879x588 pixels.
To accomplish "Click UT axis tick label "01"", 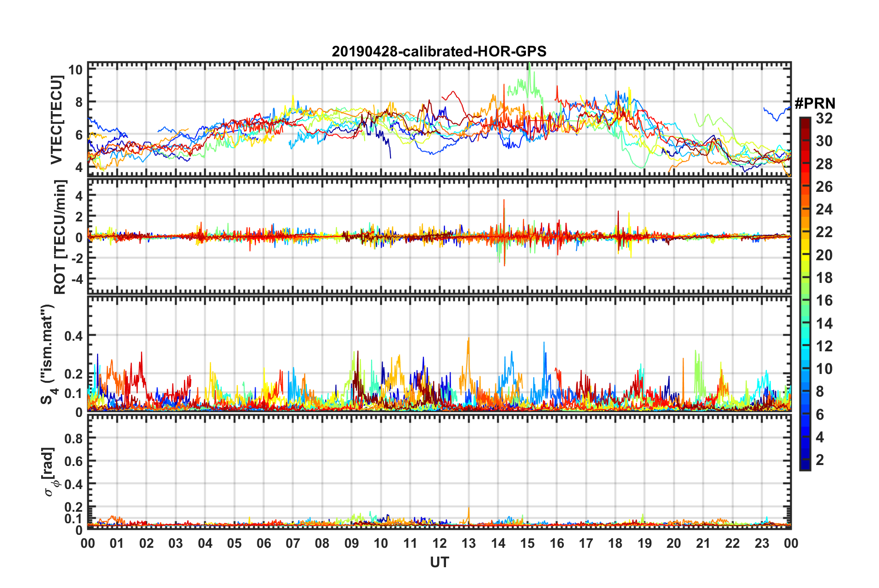I will tap(117, 543).
